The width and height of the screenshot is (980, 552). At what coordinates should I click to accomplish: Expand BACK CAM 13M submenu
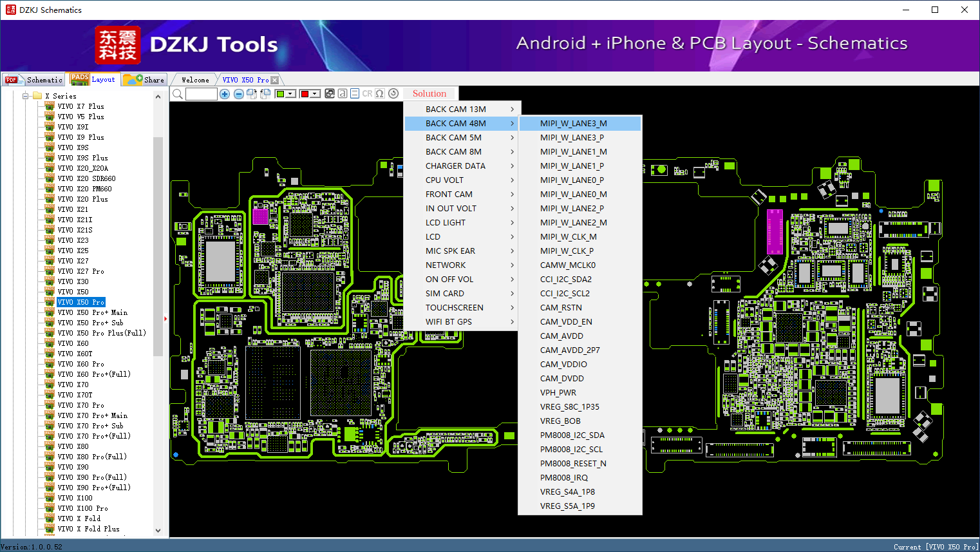[x=462, y=109]
